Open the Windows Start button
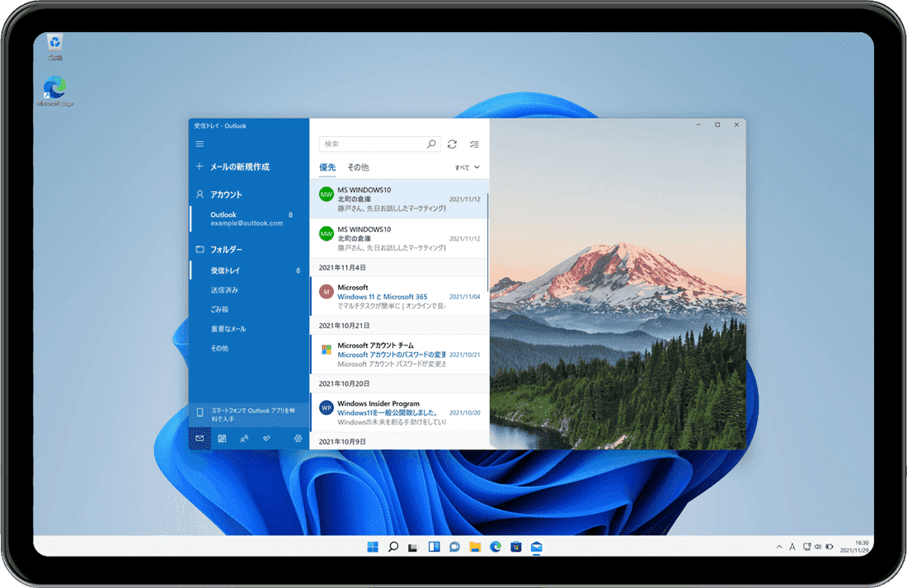Viewport: 907px width, 588px height. [x=373, y=547]
